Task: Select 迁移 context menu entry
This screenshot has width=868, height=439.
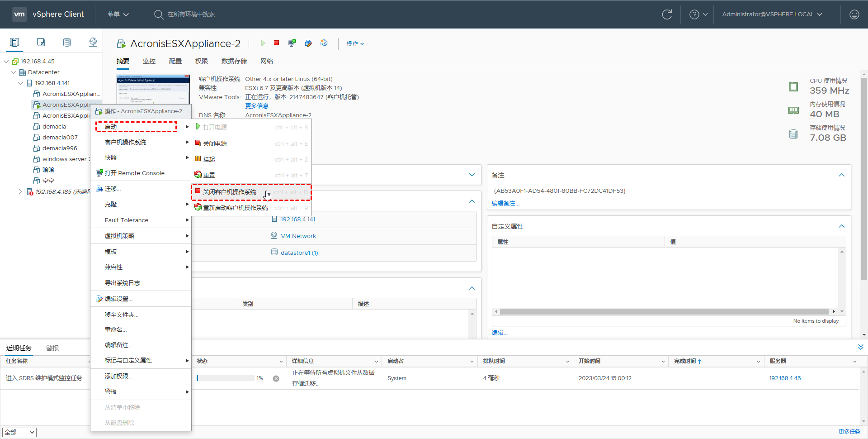Action: point(141,189)
